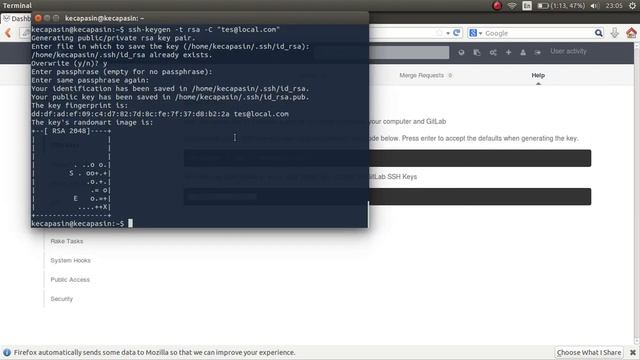Open the sound volume indicator
This screenshot has height=360, width=640.
coord(595,6)
